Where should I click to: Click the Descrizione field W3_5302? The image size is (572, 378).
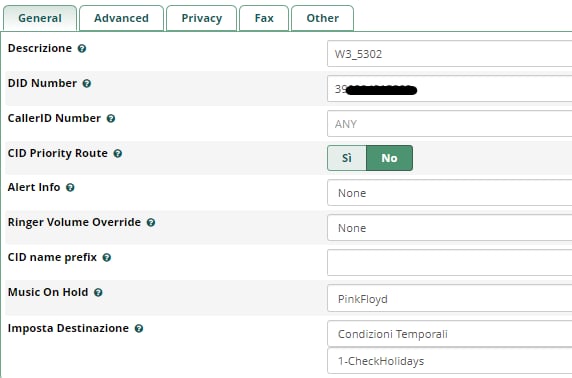449,54
